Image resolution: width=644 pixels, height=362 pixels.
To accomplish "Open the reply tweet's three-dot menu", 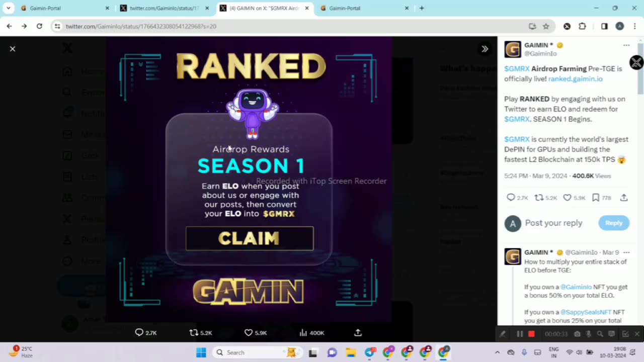I will 626,252.
